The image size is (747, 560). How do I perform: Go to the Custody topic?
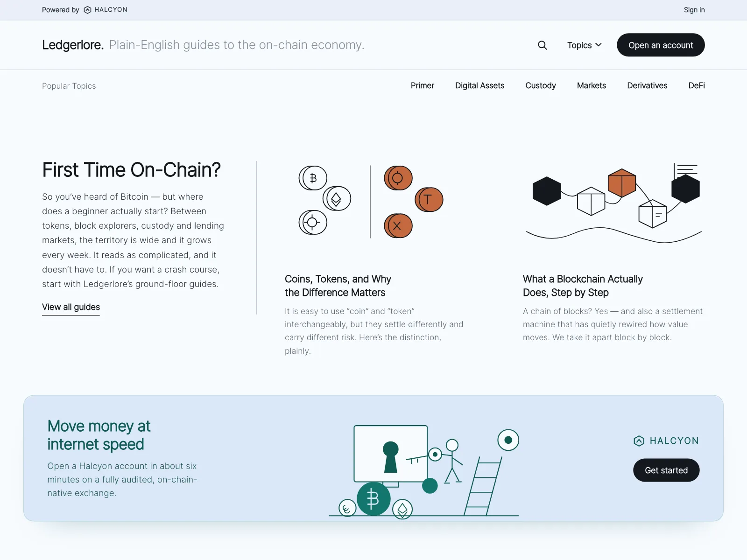[x=540, y=85]
